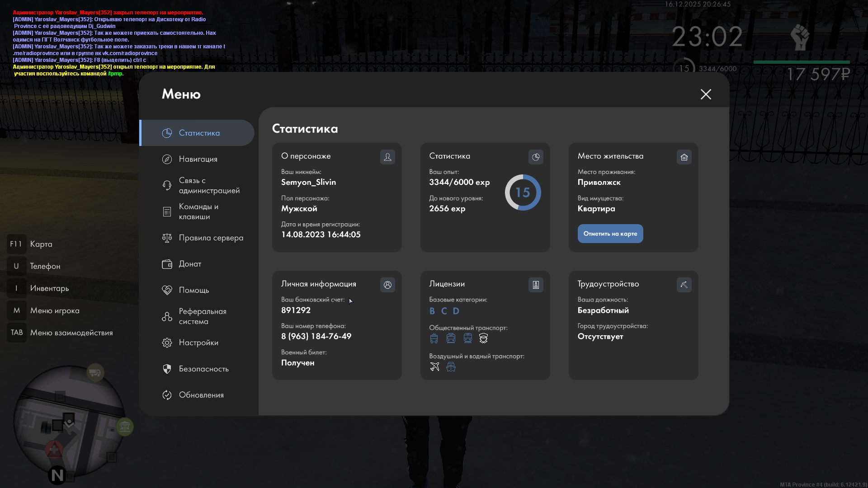The image size is (868, 488).
Task: Click the level 15 circular progress indicator
Action: pos(523,192)
